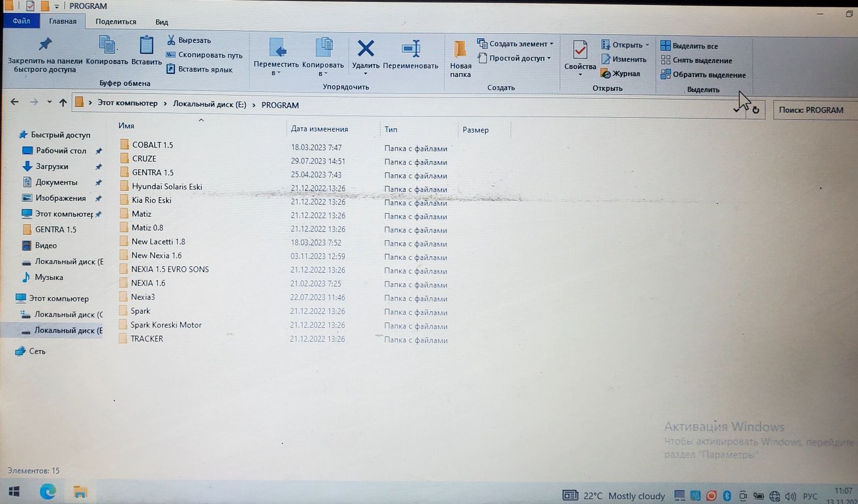Select the CRUZE folder
This screenshot has height=504, width=858.
click(138, 158)
